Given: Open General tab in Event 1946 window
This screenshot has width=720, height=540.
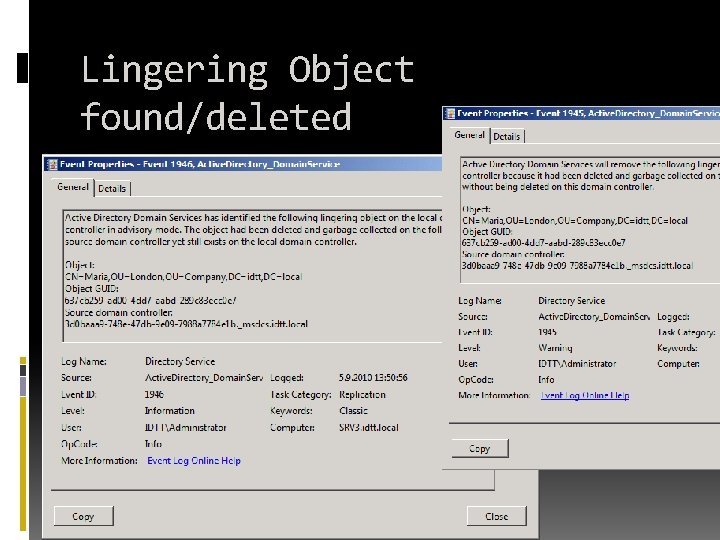Looking at the screenshot, I should [73, 187].
